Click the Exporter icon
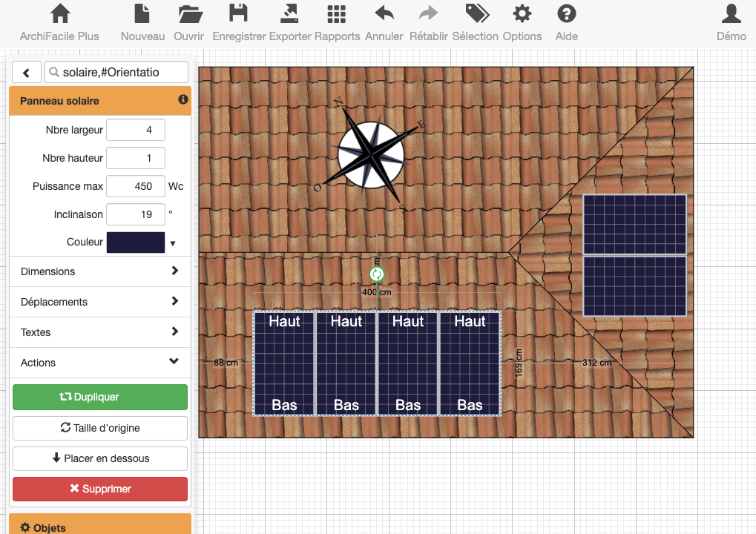756x534 pixels. [290, 14]
